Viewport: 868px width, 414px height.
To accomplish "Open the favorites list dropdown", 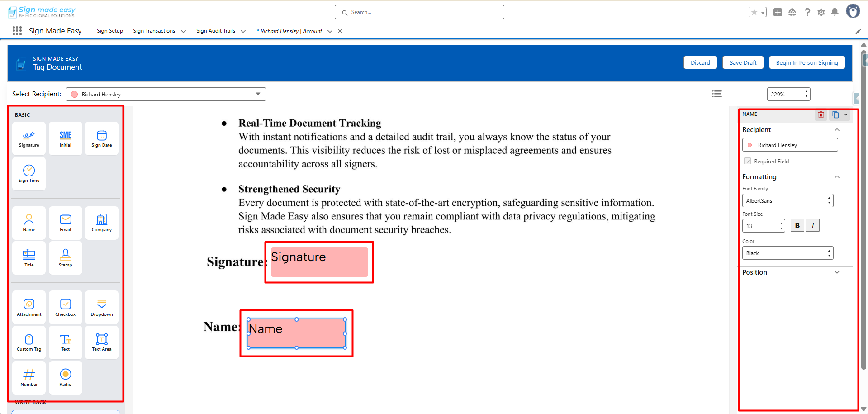I will 763,12.
